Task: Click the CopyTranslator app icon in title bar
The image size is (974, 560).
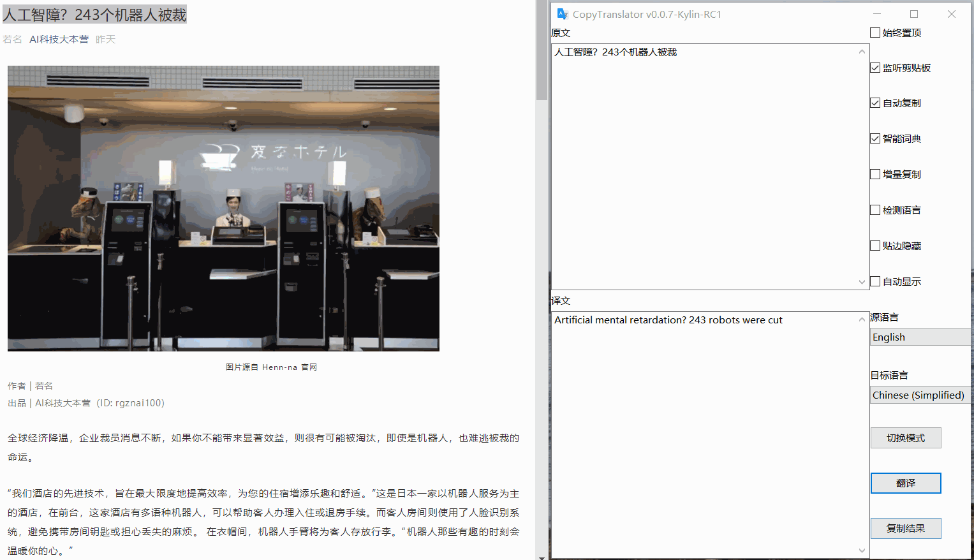Action: [x=562, y=14]
